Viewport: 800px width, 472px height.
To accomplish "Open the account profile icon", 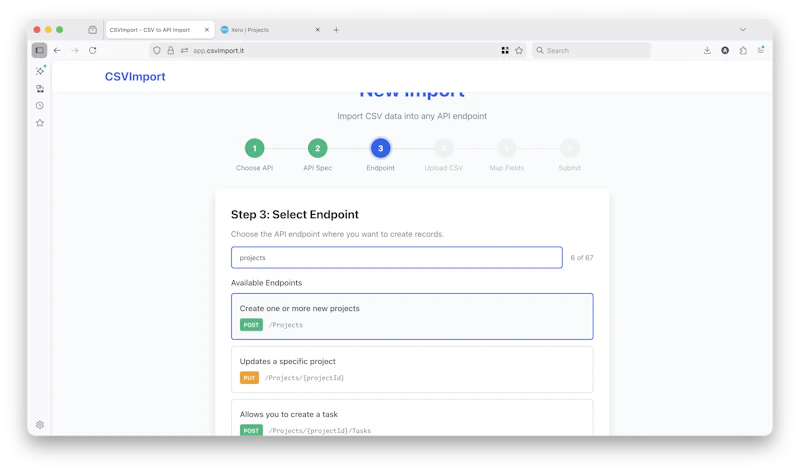I will click(x=725, y=51).
